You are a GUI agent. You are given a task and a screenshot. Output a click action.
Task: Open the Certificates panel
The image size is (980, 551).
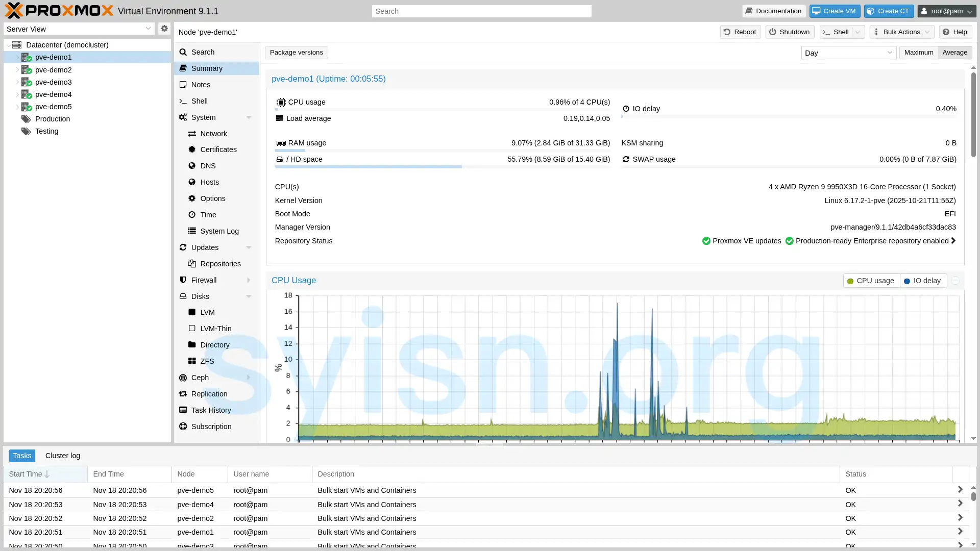(x=218, y=149)
